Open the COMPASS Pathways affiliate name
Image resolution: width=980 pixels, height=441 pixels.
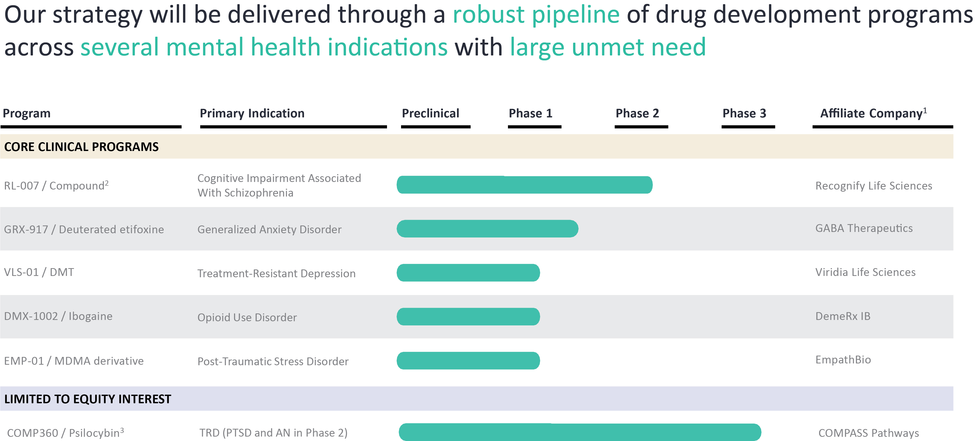(868, 433)
